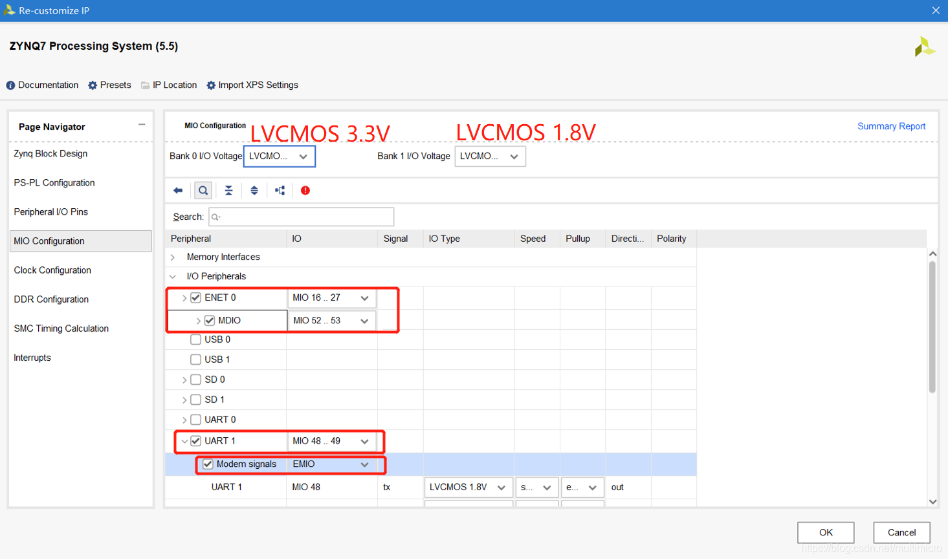Enable the USB 0 checkbox
Screen dimensions: 948x560
coord(195,339)
